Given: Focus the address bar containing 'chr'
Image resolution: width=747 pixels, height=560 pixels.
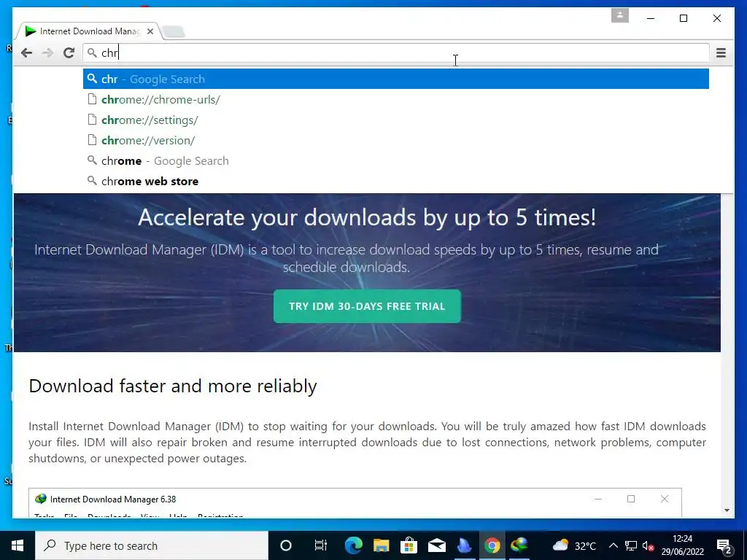Looking at the screenshot, I should 396,52.
